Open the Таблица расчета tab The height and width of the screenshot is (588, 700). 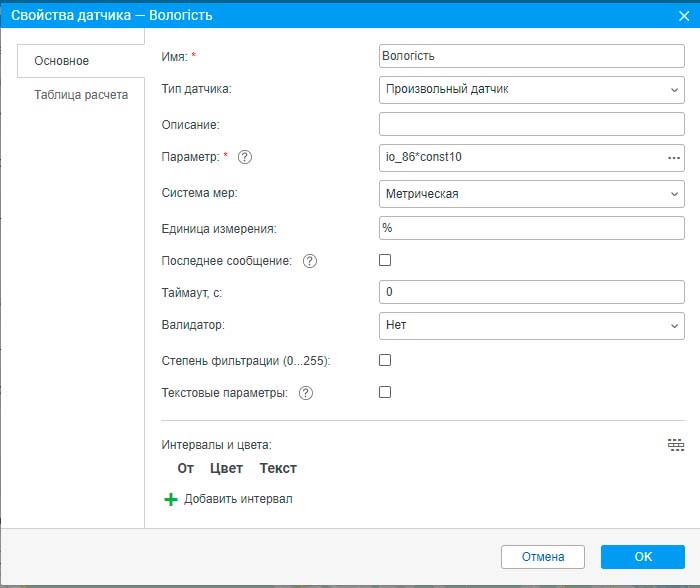[x=81, y=96]
